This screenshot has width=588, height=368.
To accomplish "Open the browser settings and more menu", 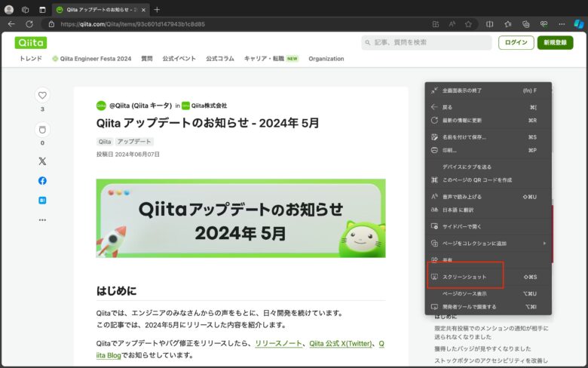I will click(562, 24).
